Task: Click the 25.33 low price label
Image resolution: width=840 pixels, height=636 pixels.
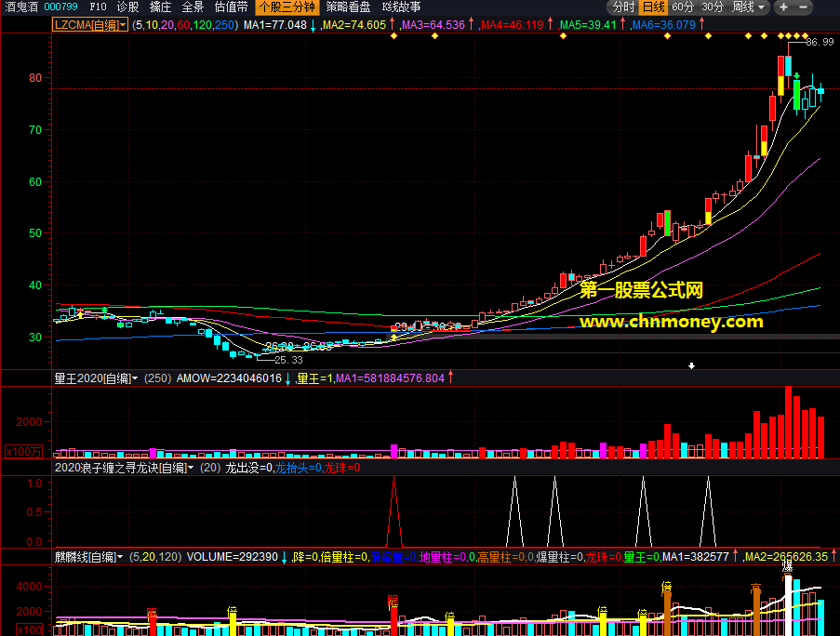Action: (288, 360)
